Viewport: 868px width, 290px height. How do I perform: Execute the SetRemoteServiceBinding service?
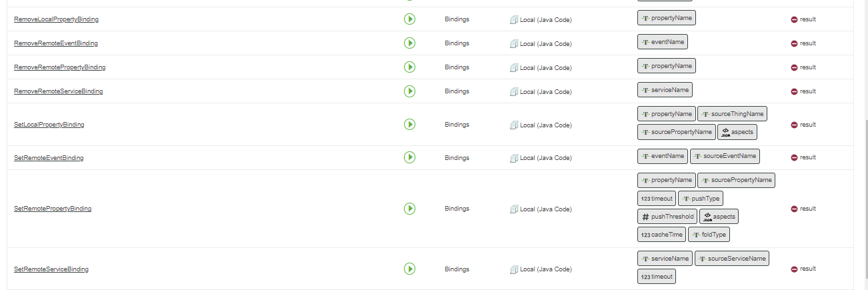click(409, 269)
